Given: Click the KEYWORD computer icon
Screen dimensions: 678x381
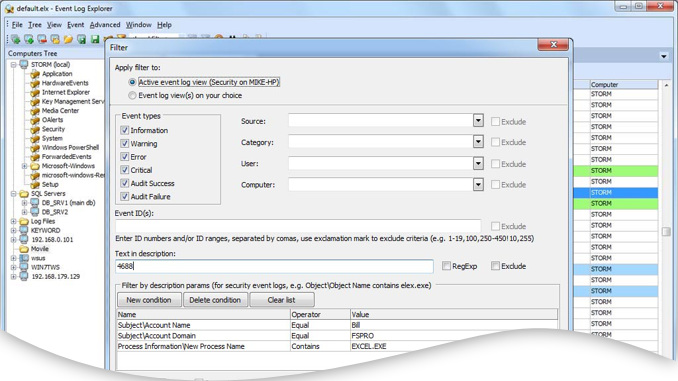Looking at the screenshot, I should [24, 231].
